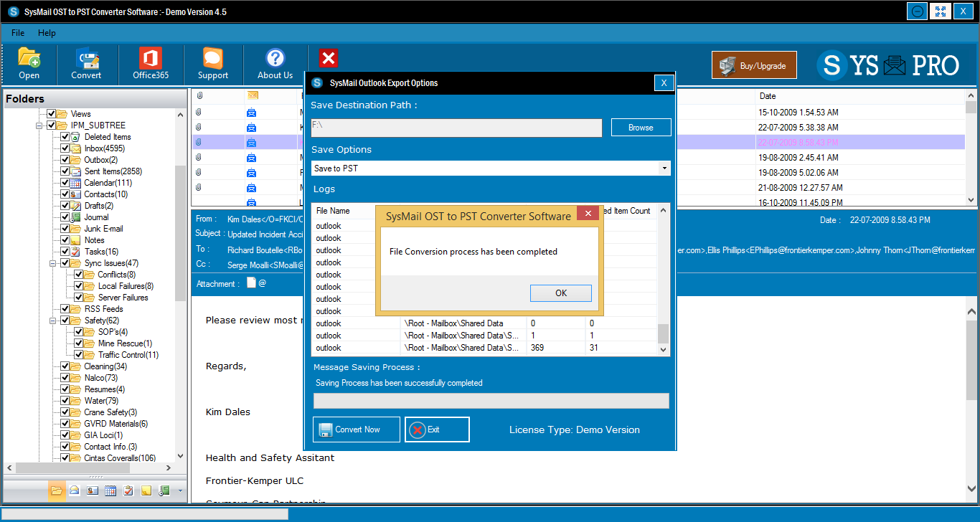Click the Exit button in export options
Viewport: 980px width, 522px height.
coord(437,430)
